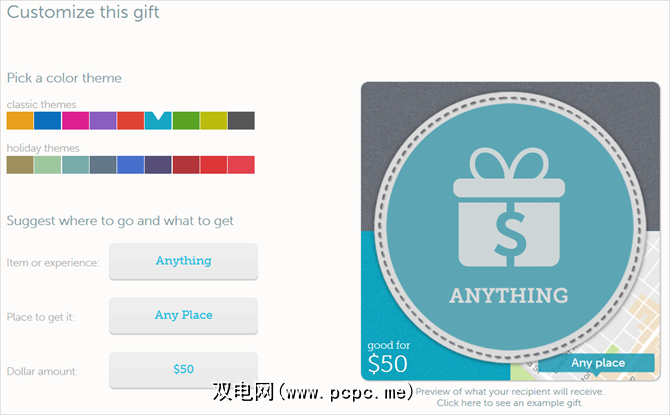Select the olive yellow classic theme
670x415 pixels.
[x=214, y=121]
